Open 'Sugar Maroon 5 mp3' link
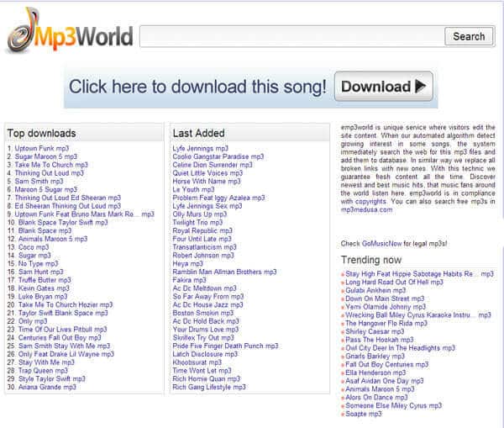This screenshot has width=504, height=428. (46, 156)
